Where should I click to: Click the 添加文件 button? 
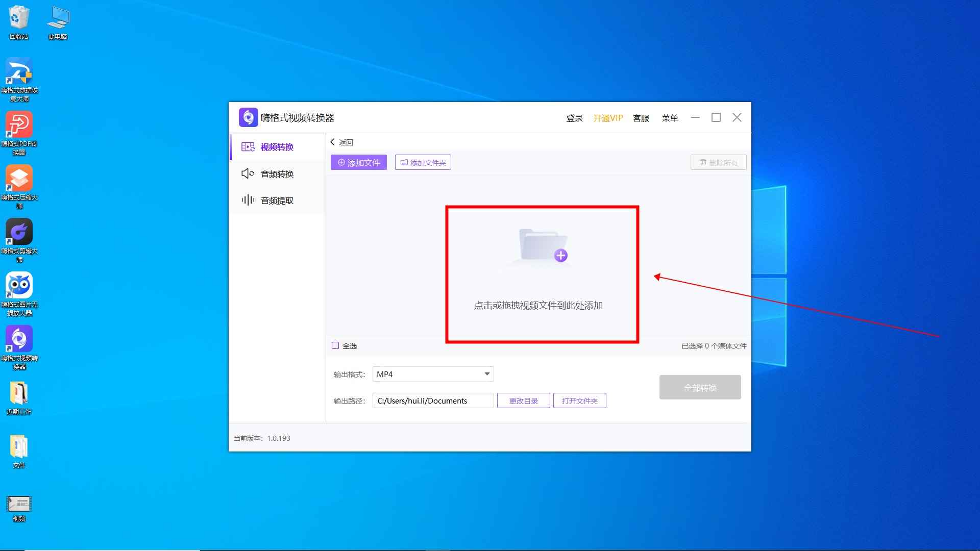click(358, 162)
